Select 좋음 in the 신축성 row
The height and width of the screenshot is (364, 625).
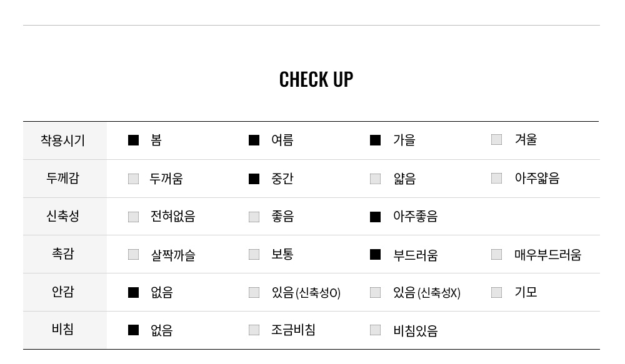[x=254, y=217]
